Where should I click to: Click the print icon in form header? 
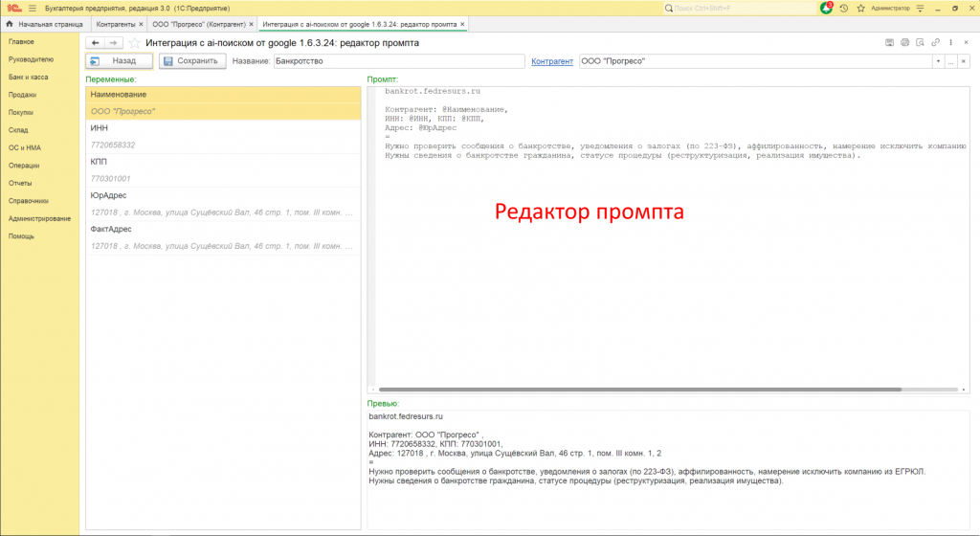pos(905,43)
